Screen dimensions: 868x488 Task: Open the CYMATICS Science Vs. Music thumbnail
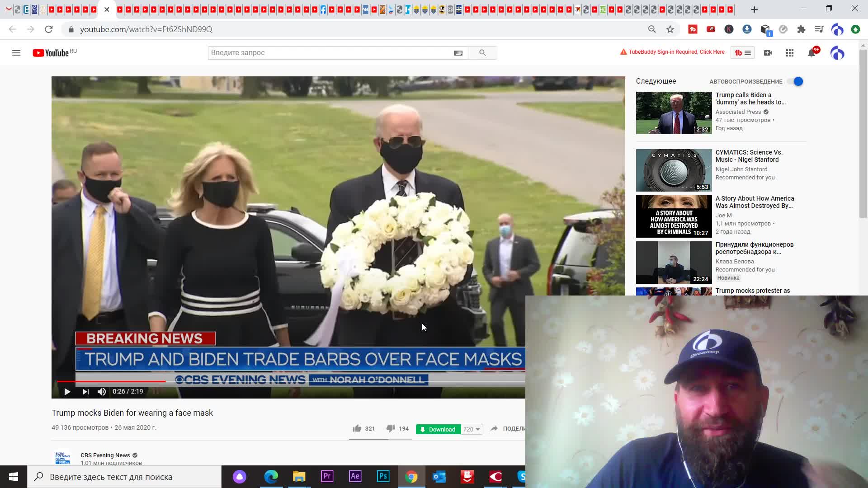point(674,170)
